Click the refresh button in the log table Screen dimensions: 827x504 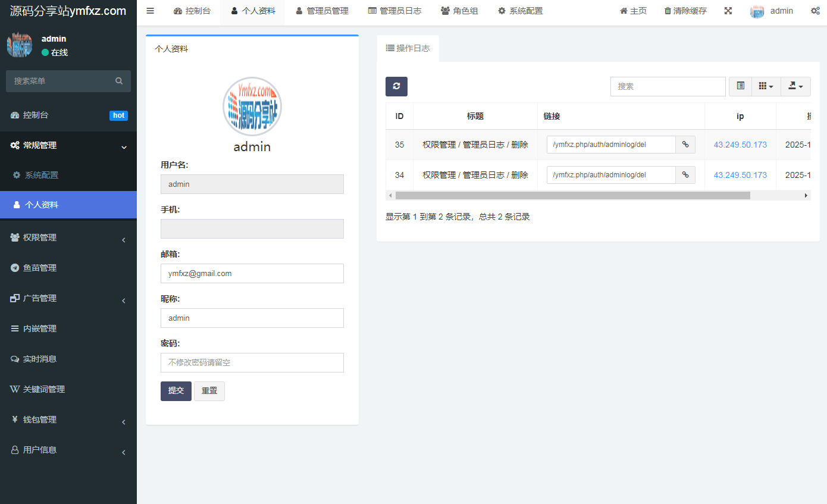click(396, 86)
